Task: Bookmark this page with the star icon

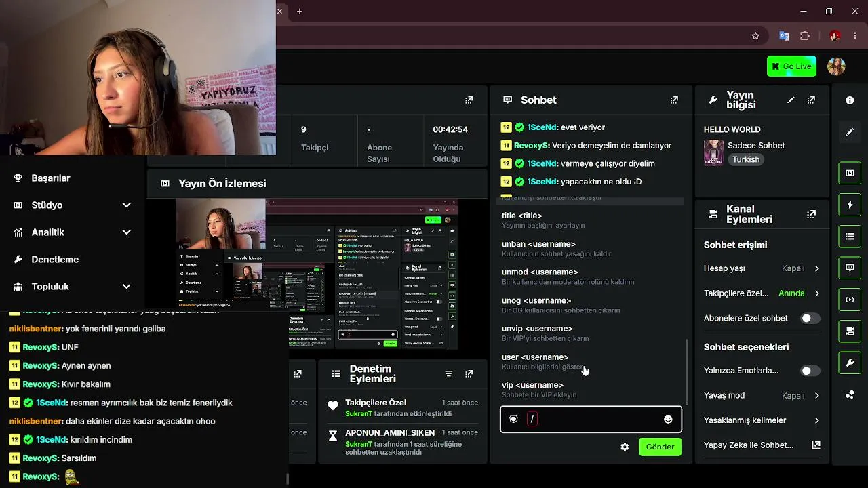Action: tap(755, 36)
